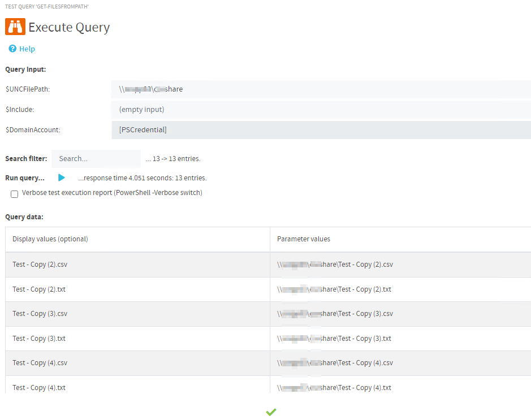Click the green success checkmark at the bottom

coord(271,412)
